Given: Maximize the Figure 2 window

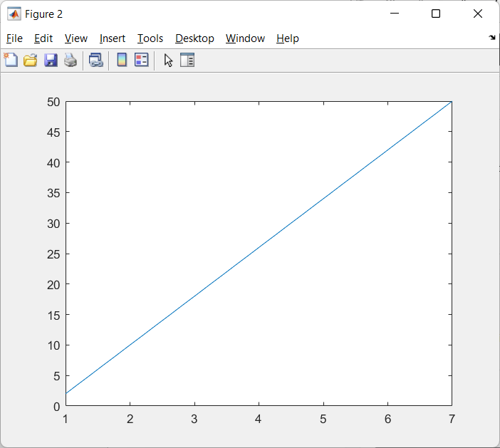Looking at the screenshot, I should (436, 14).
